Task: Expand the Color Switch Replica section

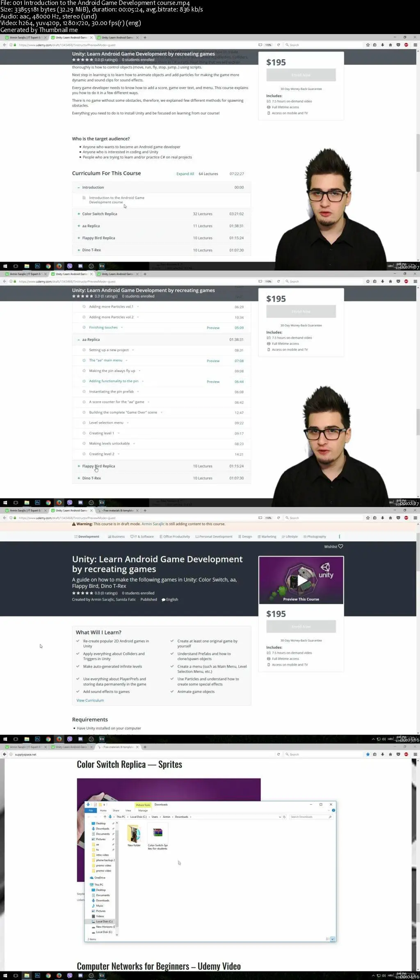Action: 79,214
